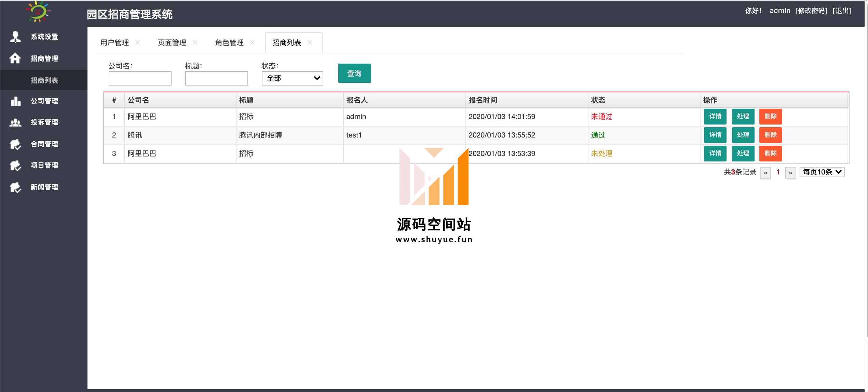Screen dimensions: 868x392
Task: Click 处理 for the 未通过 阿里巴巴 row
Action: coord(743,116)
